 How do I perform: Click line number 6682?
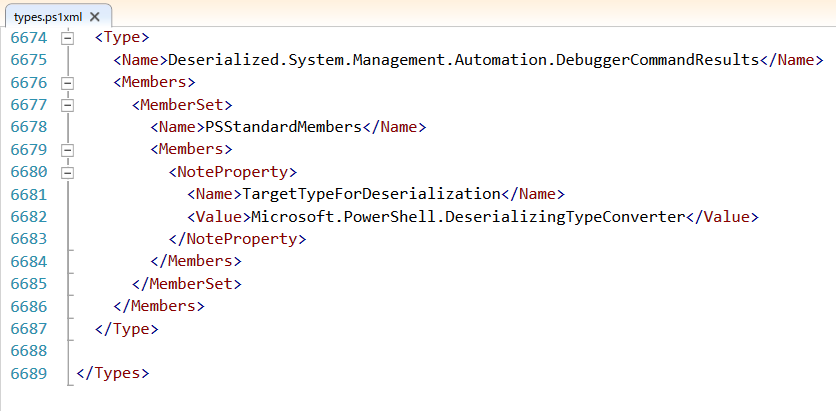28,217
